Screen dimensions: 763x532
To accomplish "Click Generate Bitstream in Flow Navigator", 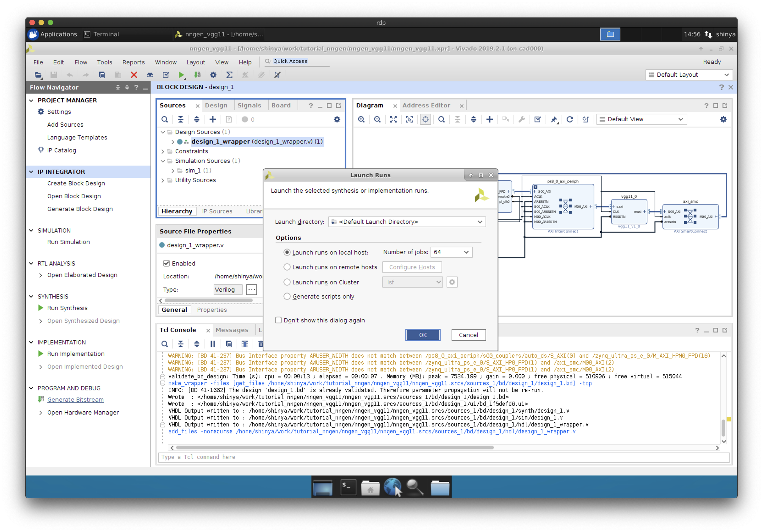I will click(x=75, y=400).
